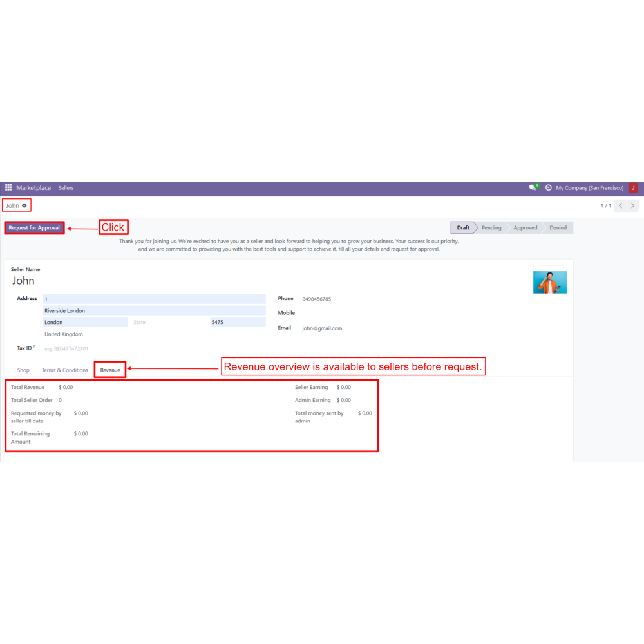This screenshot has height=644, width=644.
Task: Open the State dropdown field
Action: click(x=169, y=322)
